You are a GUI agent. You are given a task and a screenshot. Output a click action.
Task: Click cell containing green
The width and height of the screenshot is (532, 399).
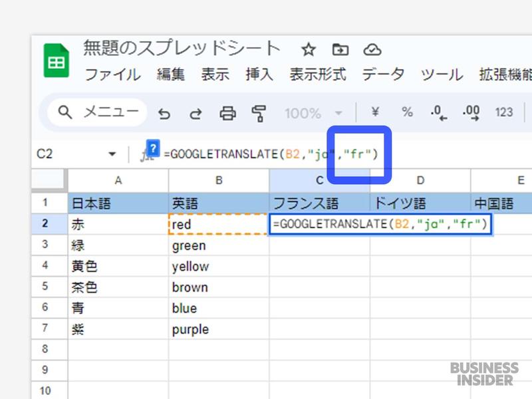tap(219, 245)
